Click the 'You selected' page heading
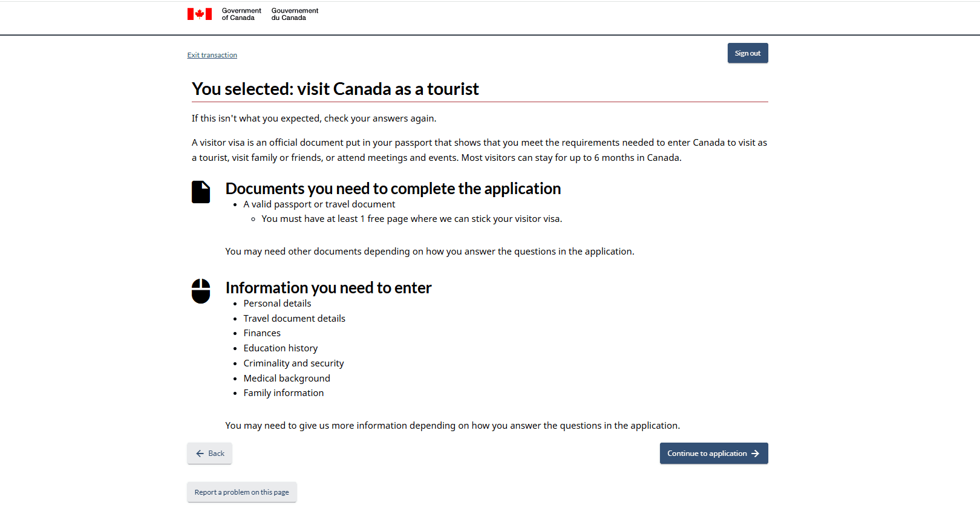Image resolution: width=980 pixels, height=517 pixels. [x=335, y=89]
